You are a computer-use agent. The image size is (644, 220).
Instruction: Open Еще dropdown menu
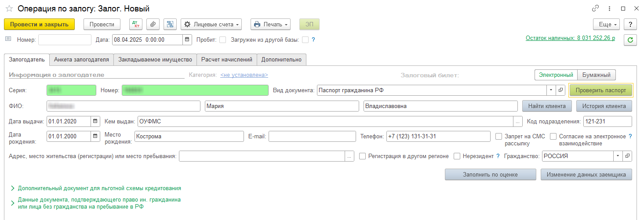[x=606, y=24]
